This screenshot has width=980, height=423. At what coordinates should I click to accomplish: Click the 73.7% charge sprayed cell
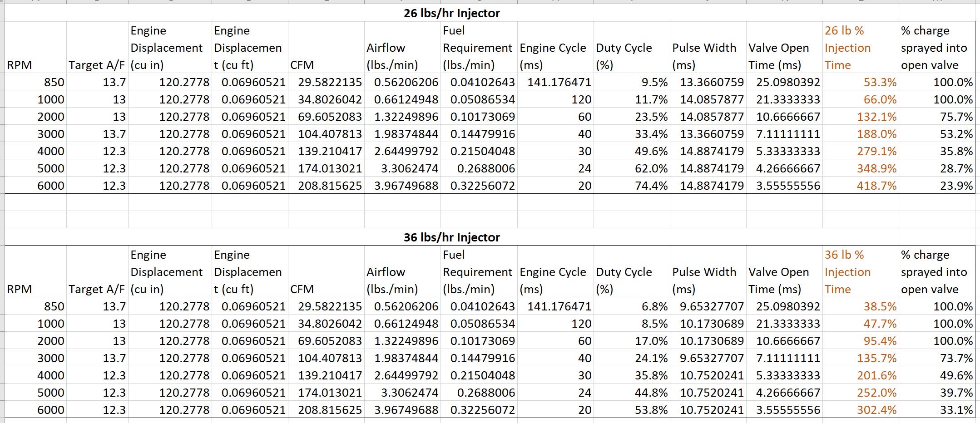(956, 358)
